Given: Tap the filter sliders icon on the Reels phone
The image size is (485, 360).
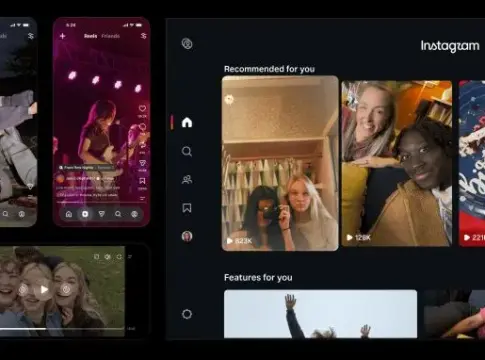Looking at the screenshot, I should pyautogui.click(x=144, y=36).
